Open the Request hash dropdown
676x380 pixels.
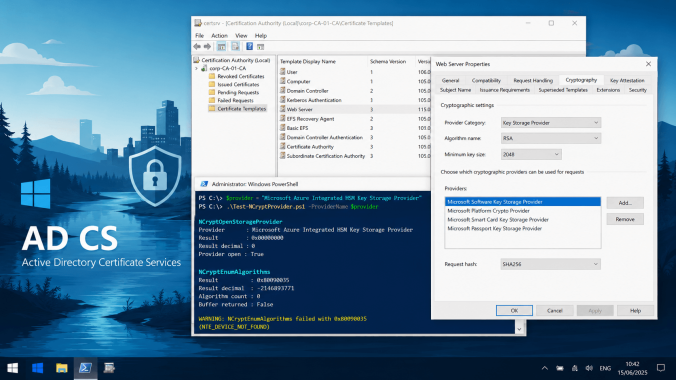coord(551,264)
